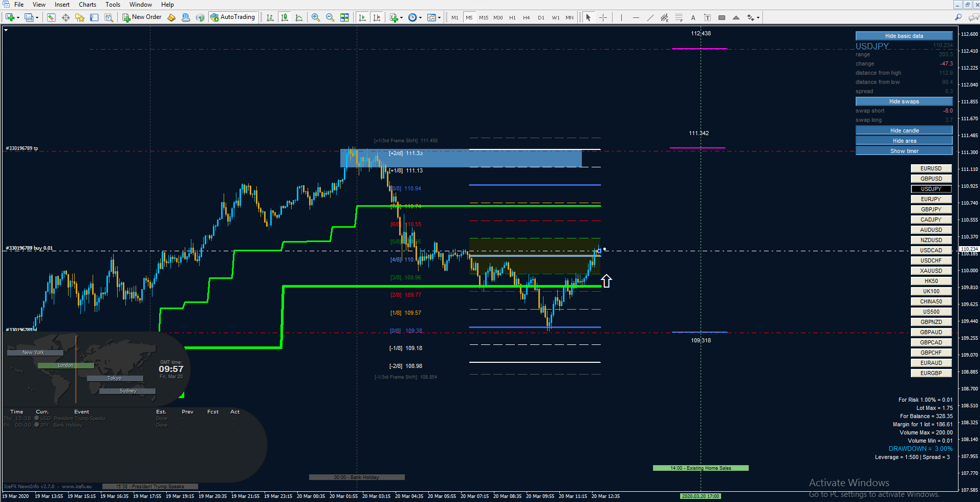Click the Hide swaps button
The height and width of the screenshot is (502, 980).
coord(904,101)
